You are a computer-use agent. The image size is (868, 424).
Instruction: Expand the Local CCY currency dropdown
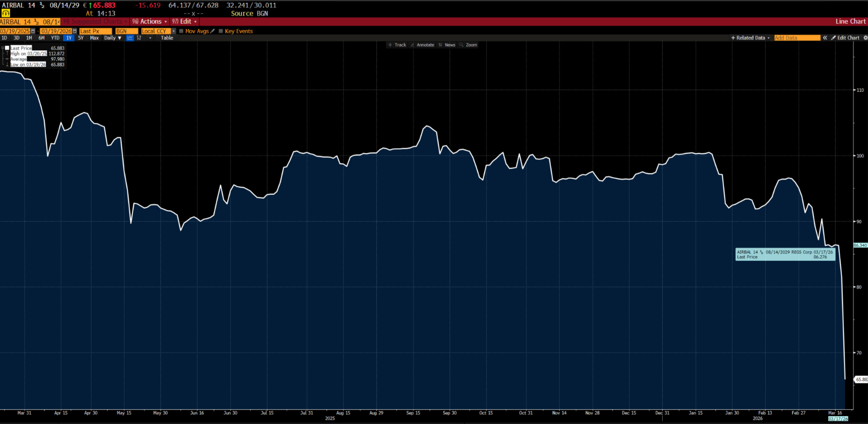(x=173, y=31)
